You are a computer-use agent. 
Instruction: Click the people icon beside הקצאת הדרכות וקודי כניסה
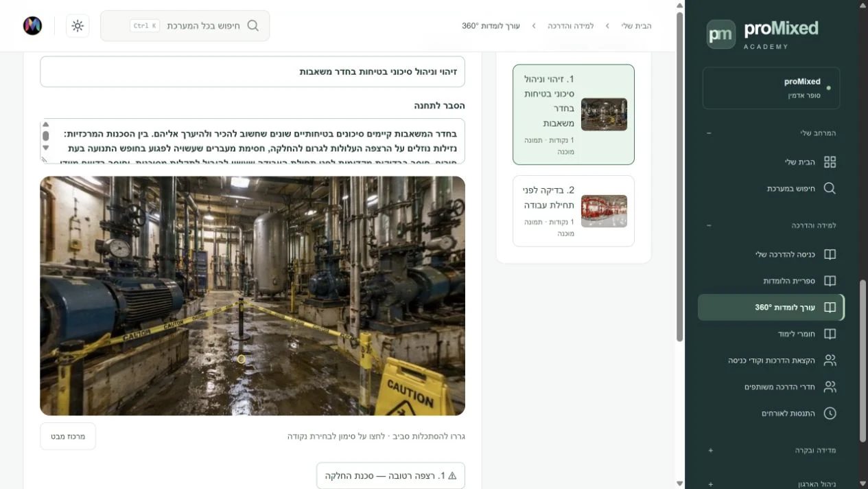click(x=830, y=360)
